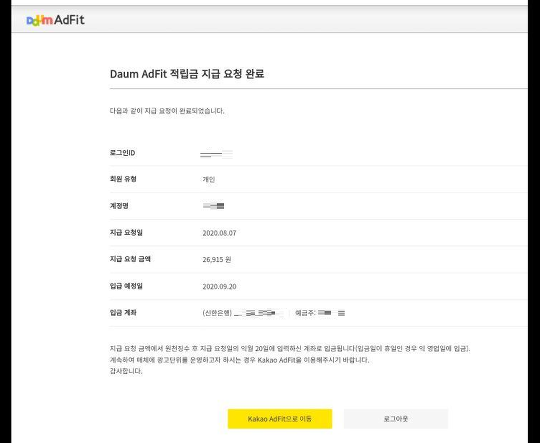Click the closing text 감사합니다.
The height and width of the screenshot is (443, 540).
pos(126,371)
